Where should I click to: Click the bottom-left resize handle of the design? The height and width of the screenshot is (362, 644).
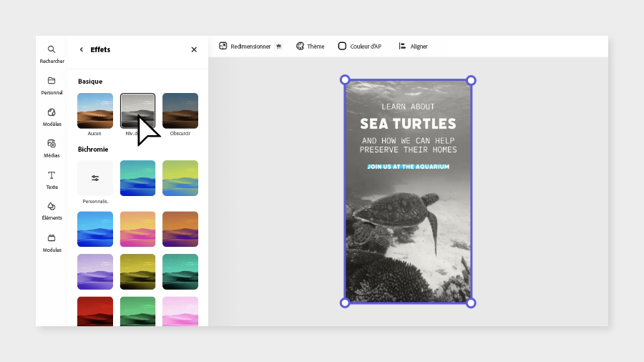coord(345,303)
